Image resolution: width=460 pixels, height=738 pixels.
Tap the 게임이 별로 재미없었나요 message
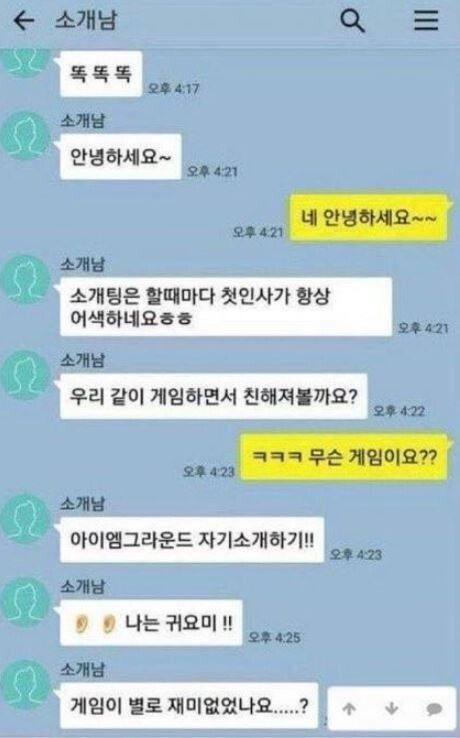tap(189, 706)
